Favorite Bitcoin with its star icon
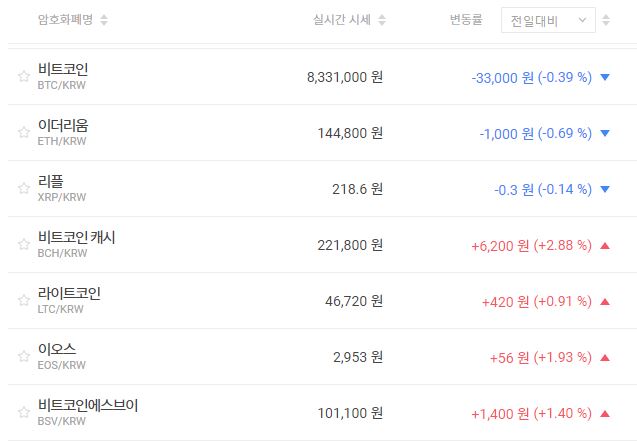This screenshot has height=441, width=637. (x=24, y=77)
